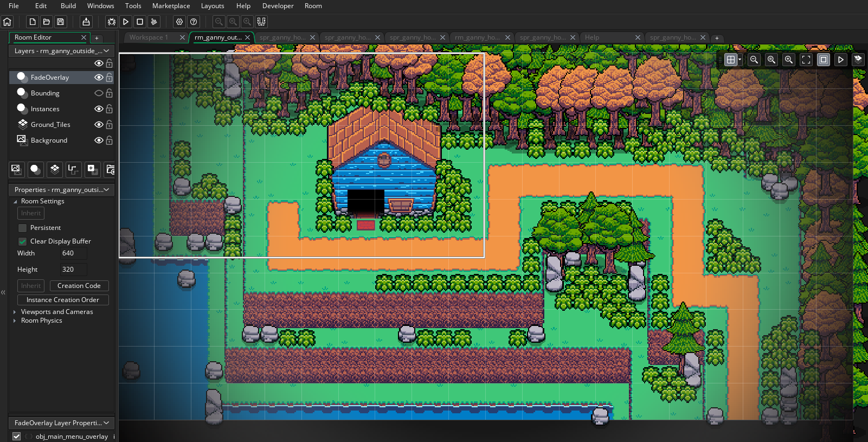The height and width of the screenshot is (442, 868).
Task: Toggle visibility of all layers
Action: [x=99, y=63]
